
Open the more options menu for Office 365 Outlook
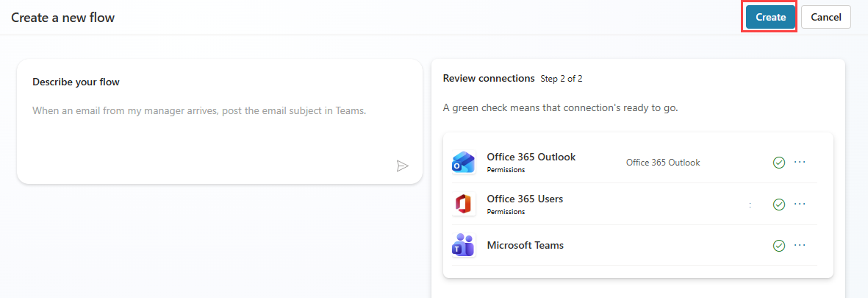click(x=800, y=162)
